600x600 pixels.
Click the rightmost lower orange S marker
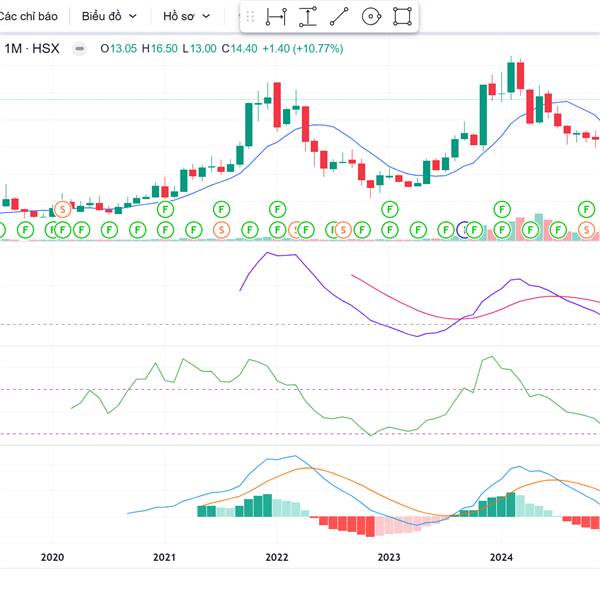586,230
